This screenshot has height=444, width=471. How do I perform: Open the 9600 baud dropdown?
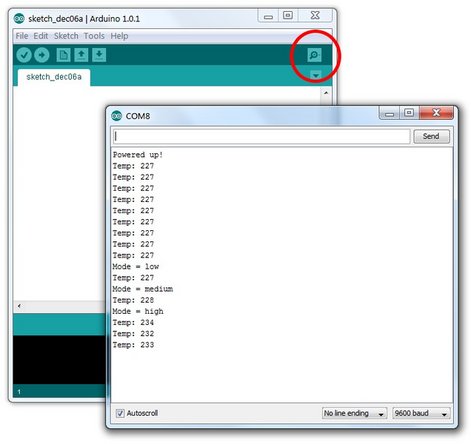(x=421, y=413)
